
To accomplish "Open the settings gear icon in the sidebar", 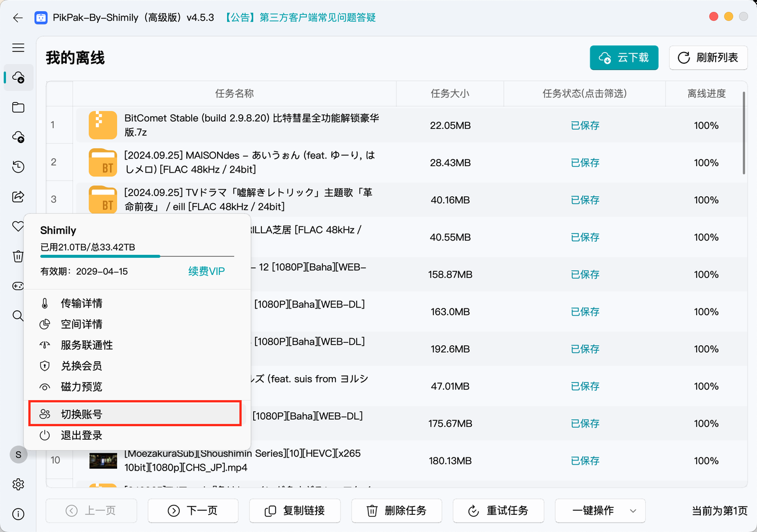I will point(18,485).
